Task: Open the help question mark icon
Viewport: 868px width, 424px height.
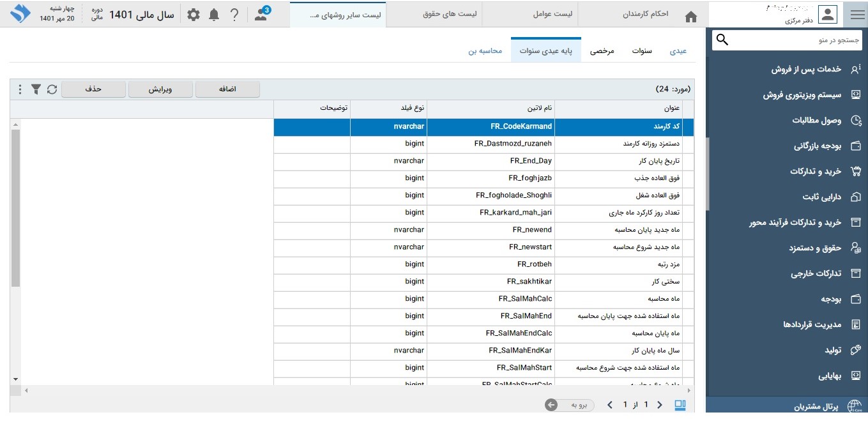Action: pos(234,15)
